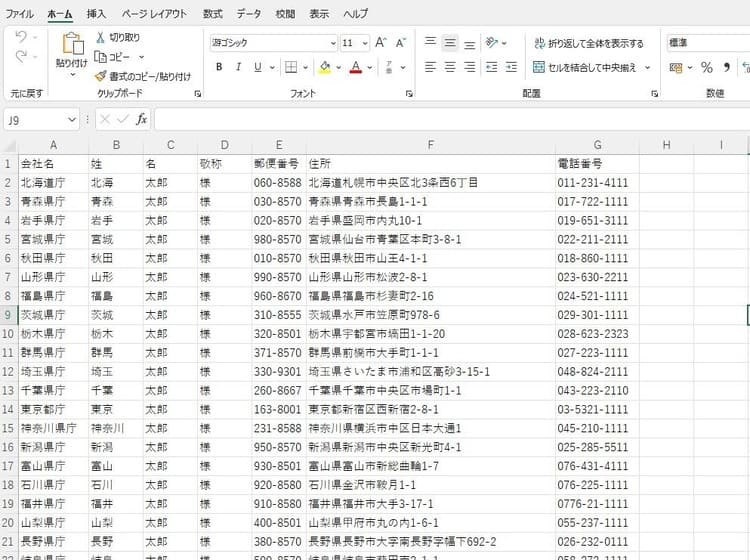750x560 pixels.
Task: Click the Copy (コピー) icon
Action: [x=100, y=57]
